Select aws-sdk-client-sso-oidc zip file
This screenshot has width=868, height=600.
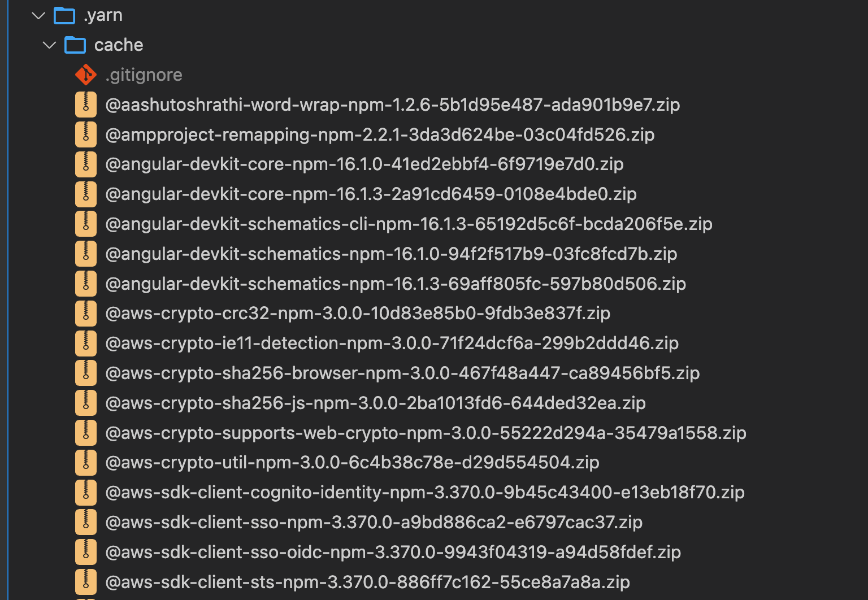(393, 553)
